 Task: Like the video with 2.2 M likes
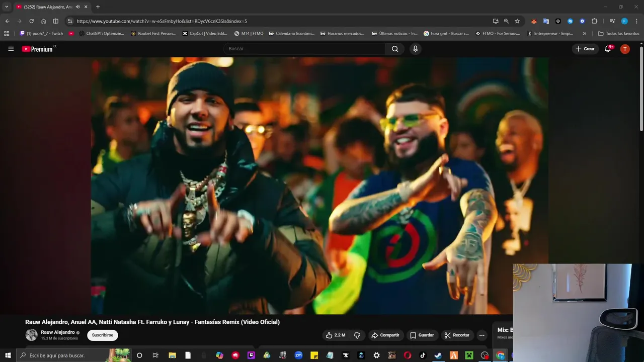(x=335, y=335)
